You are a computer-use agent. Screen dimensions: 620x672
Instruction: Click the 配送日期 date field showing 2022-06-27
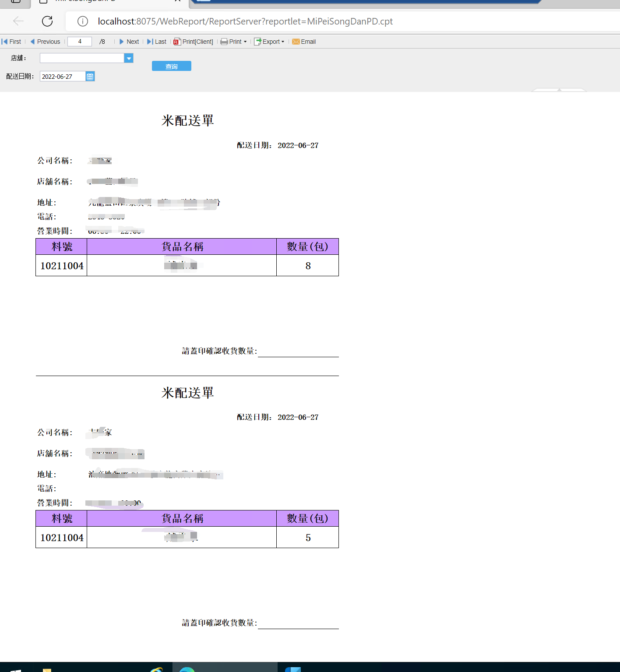pyautogui.click(x=63, y=77)
